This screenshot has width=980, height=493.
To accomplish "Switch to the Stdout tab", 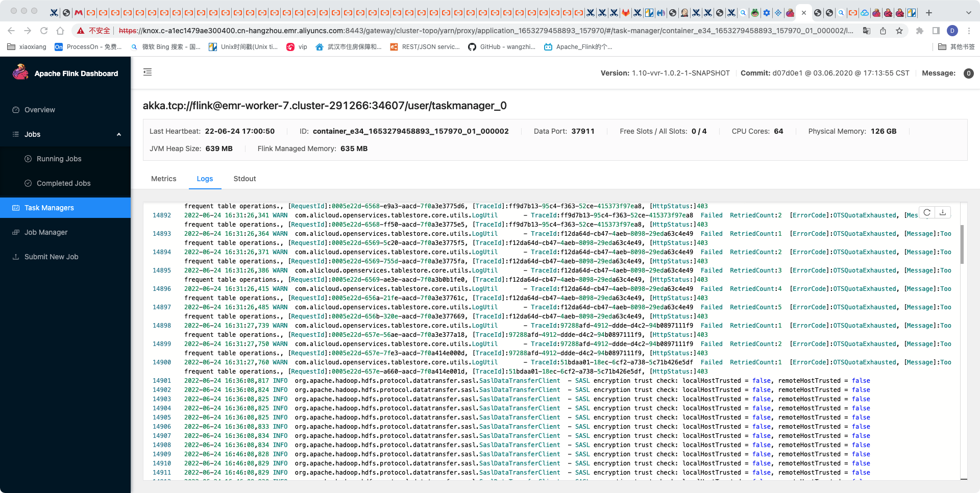I will pos(244,179).
